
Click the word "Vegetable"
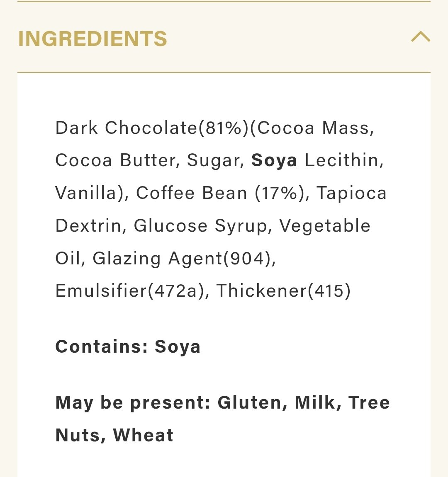[325, 226]
